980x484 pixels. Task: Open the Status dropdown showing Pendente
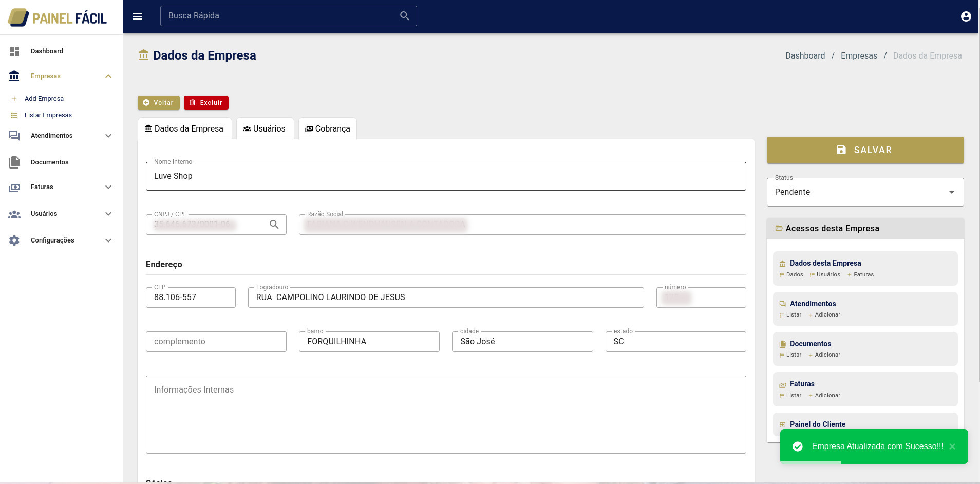coord(865,192)
